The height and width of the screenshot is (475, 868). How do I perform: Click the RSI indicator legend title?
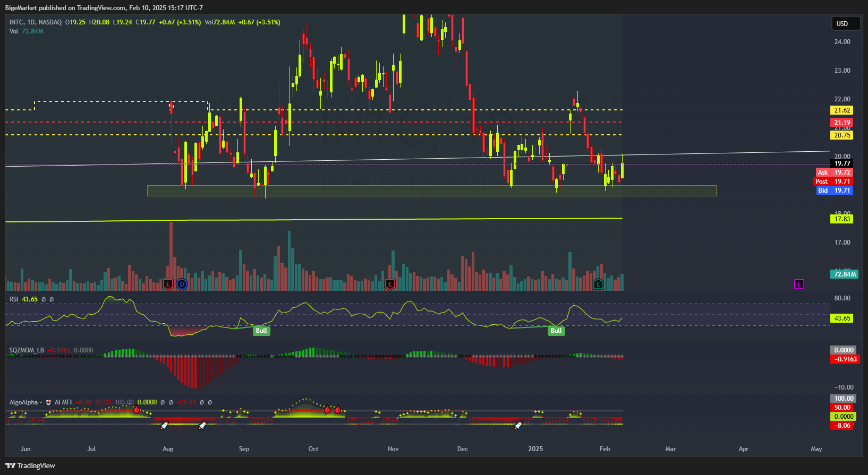(14, 299)
